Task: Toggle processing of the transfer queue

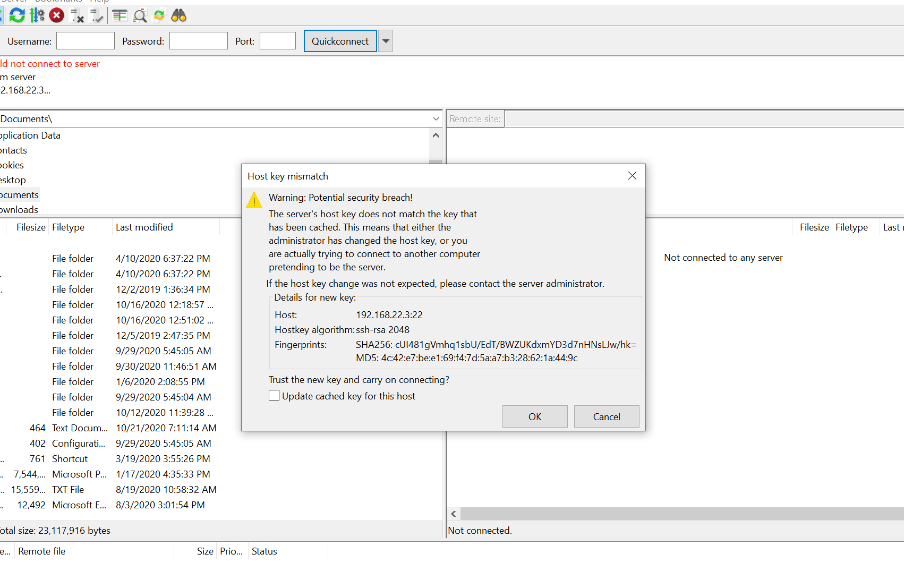Action: coord(37,15)
